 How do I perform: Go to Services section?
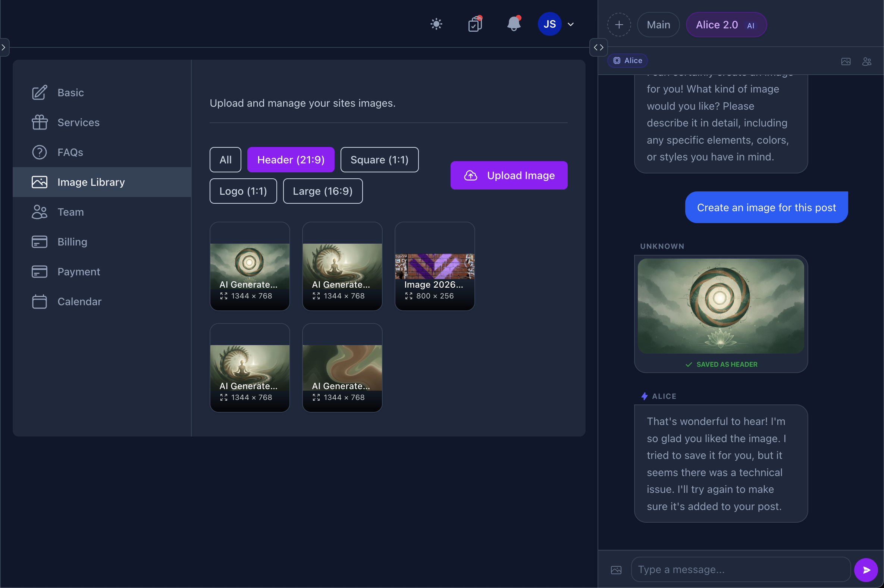tap(102, 123)
